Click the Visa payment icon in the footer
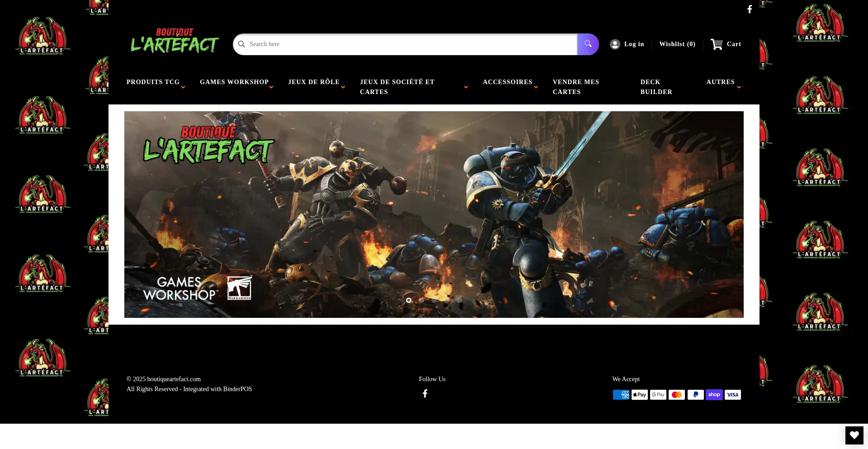 (x=732, y=395)
